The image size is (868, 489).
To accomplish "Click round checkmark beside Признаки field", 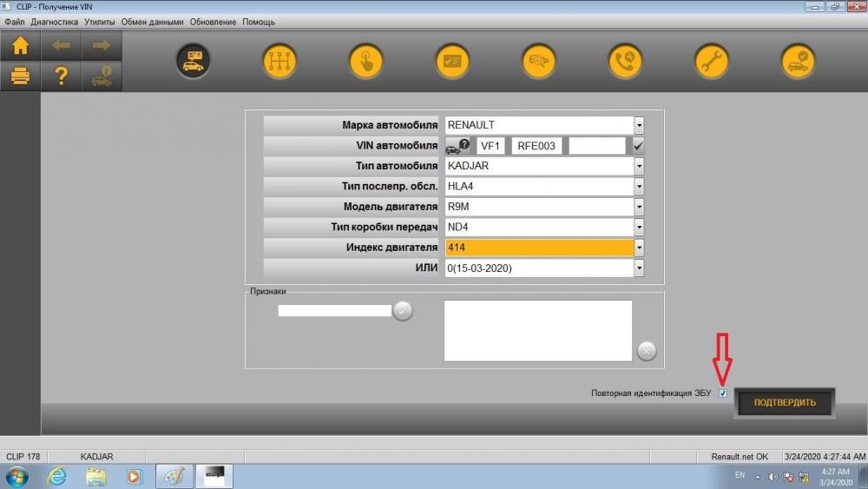I will click(x=403, y=311).
